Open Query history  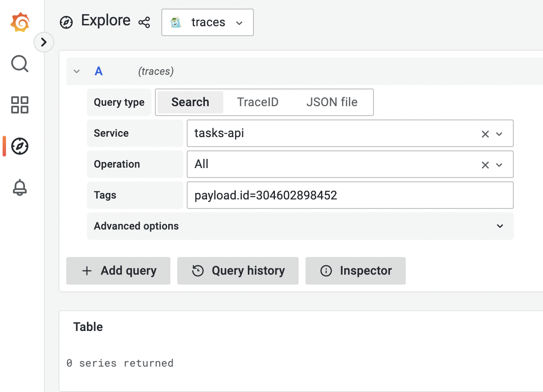(x=238, y=271)
